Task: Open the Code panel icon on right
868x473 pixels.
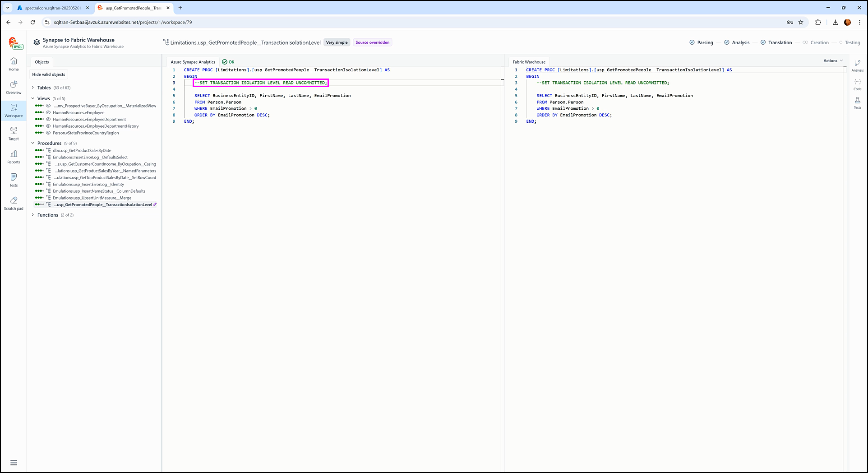Action: (x=857, y=84)
